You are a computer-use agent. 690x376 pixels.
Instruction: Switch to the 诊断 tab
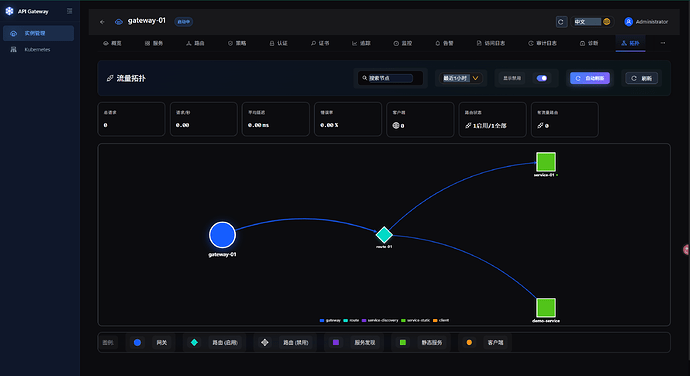click(589, 43)
